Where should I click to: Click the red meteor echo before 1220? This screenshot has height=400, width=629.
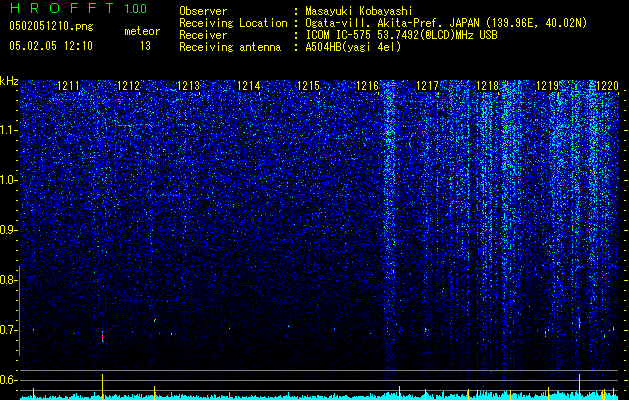click(x=579, y=323)
